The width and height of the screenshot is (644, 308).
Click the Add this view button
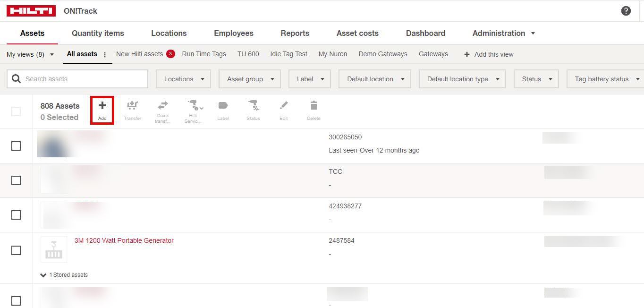pos(489,54)
